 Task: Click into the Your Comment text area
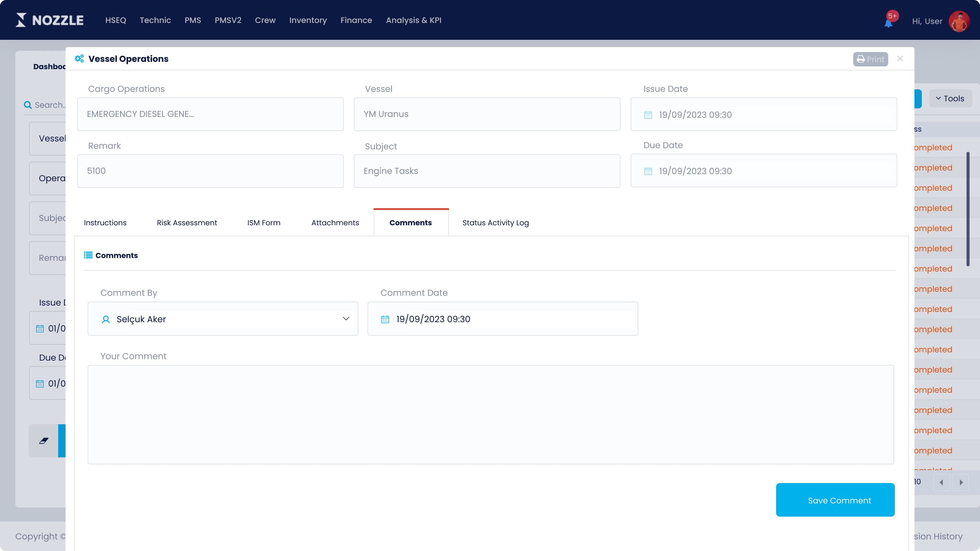(491, 415)
